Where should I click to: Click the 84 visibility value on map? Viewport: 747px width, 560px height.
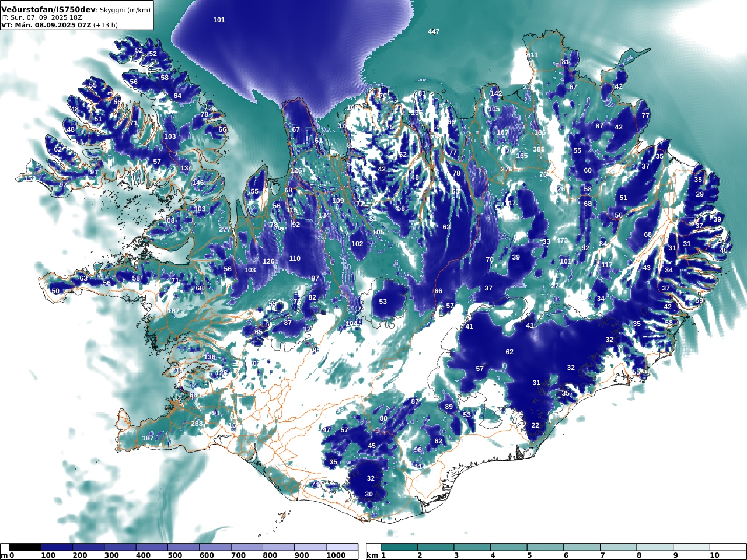tap(603, 244)
